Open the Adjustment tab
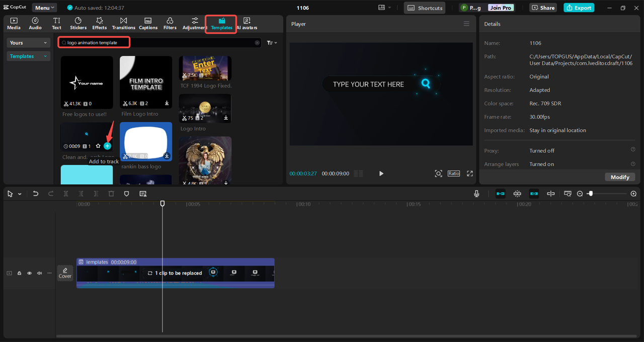Viewport: 644px width, 342px height. (x=195, y=24)
